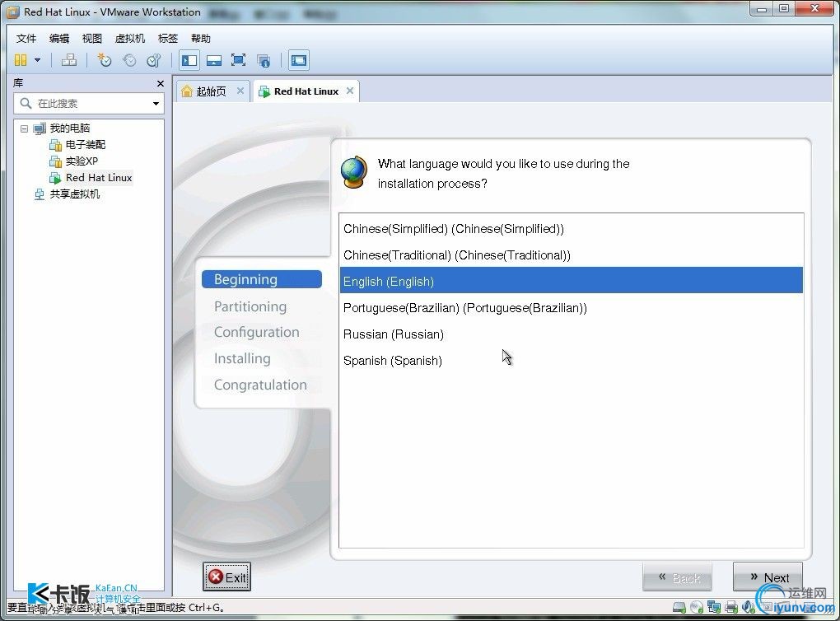The width and height of the screenshot is (840, 621).
Task: Click the Congratulation installer step
Action: pos(260,385)
